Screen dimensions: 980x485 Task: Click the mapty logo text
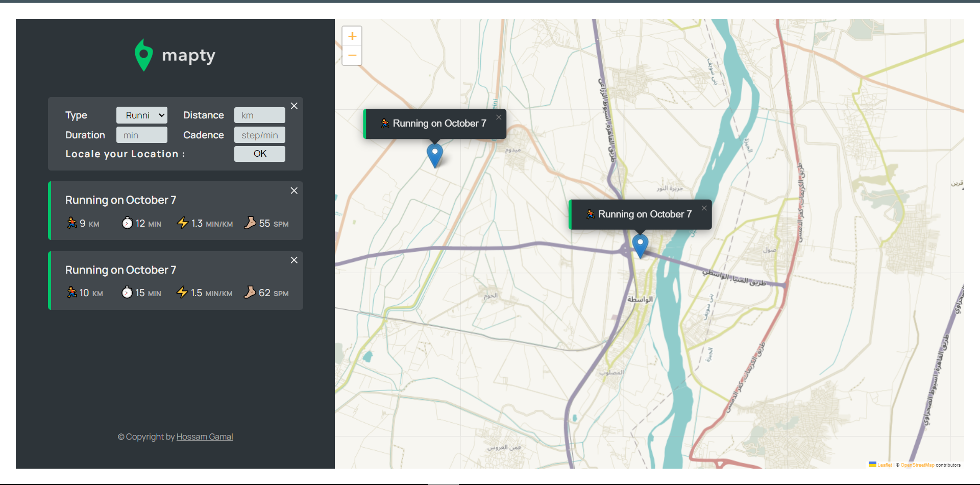pyautogui.click(x=189, y=56)
